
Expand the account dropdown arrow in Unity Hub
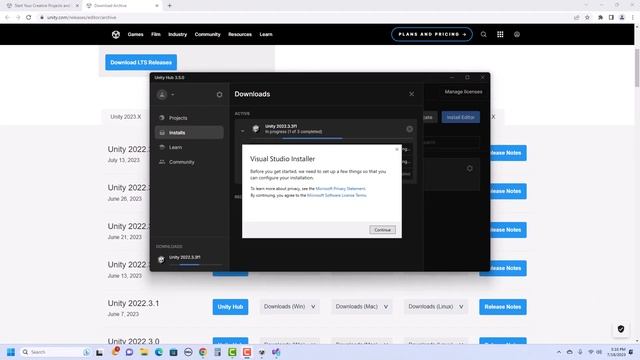[x=173, y=95]
